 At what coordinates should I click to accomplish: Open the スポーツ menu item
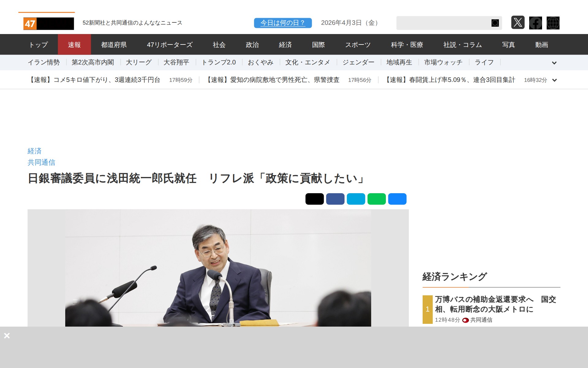pyautogui.click(x=358, y=45)
